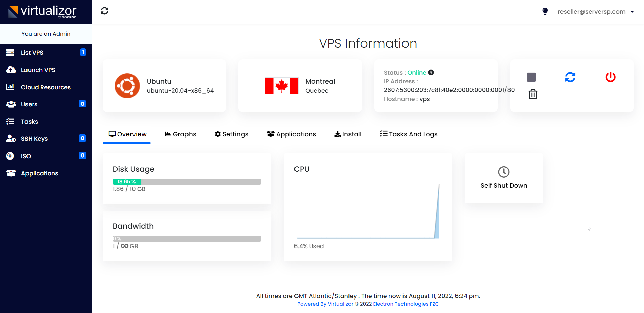Open Tasks And Logs tab
The width and height of the screenshot is (644, 313).
pyautogui.click(x=409, y=134)
